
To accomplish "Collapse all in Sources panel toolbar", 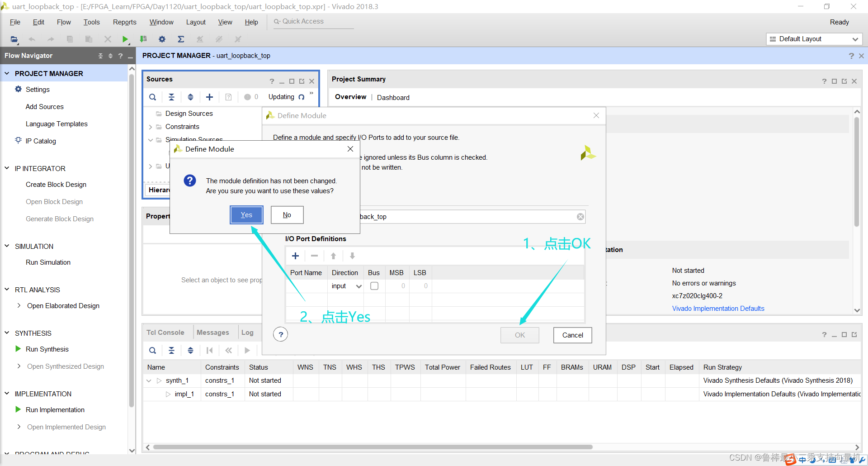I will 171,97.
